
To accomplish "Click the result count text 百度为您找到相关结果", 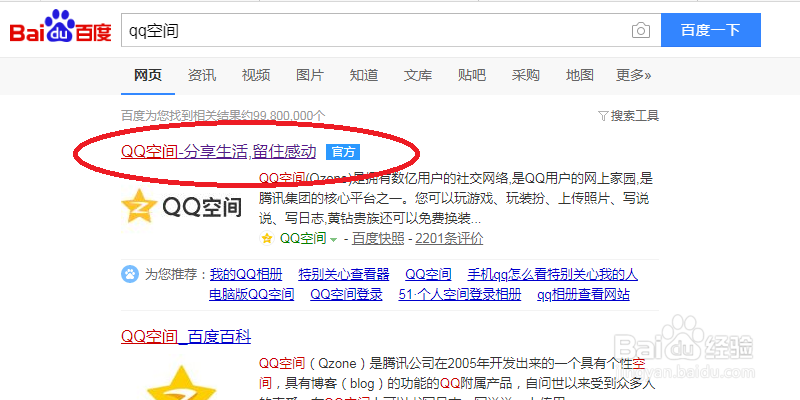I will tap(223, 116).
